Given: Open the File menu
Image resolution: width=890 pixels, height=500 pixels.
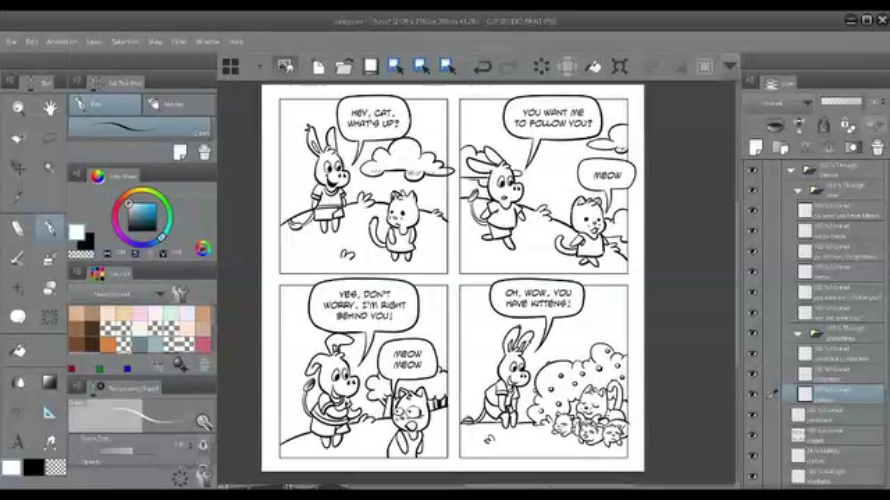Looking at the screenshot, I should coord(11,41).
